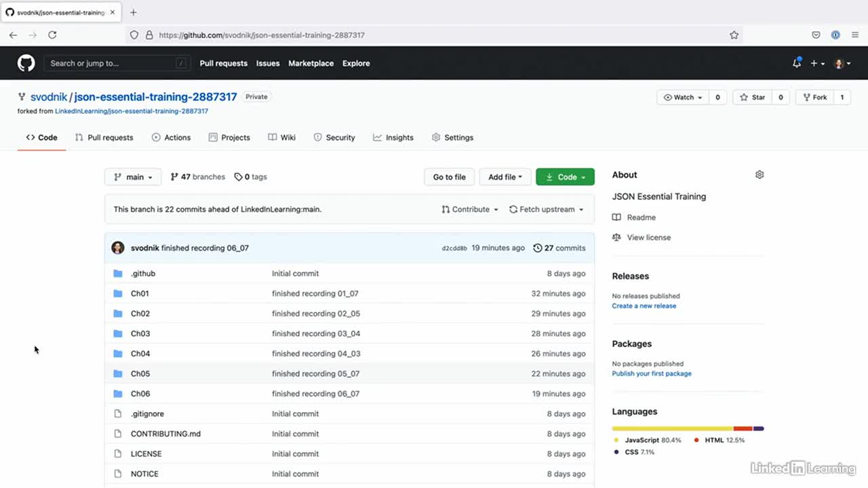Open the main branch dropdown
Image resolution: width=868 pixels, height=488 pixels.
pyautogui.click(x=133, y=177)
